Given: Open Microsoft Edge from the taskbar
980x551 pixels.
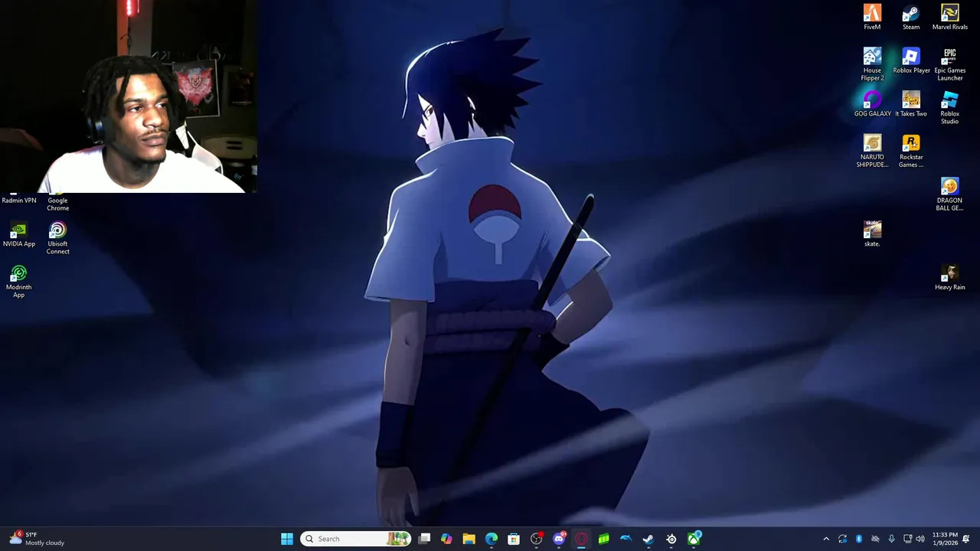Looking at the screenshot, I should [492, 539].
